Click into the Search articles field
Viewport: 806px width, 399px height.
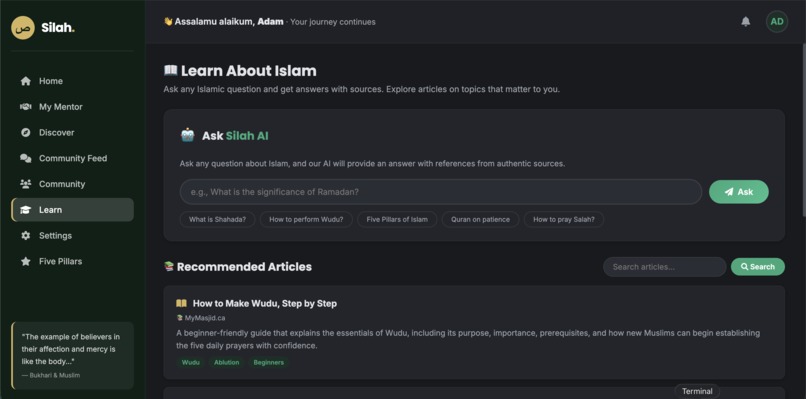pyautogui.click(x=664, y=267)
